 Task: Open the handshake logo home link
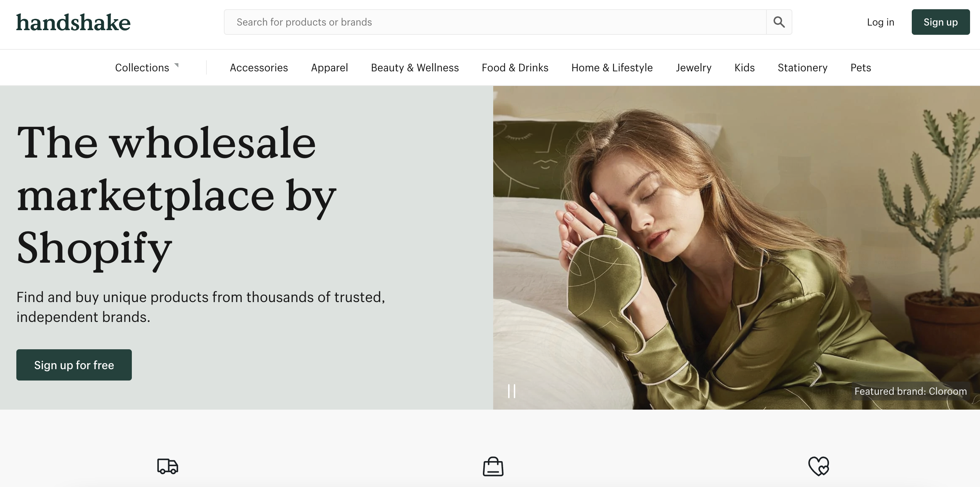tap(74, 22)
